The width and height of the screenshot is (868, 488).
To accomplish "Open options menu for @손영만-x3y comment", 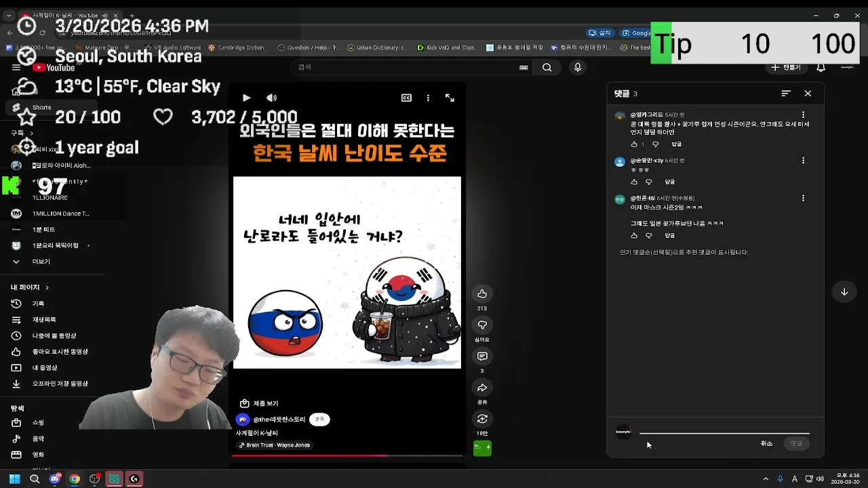I will [803, 161].
